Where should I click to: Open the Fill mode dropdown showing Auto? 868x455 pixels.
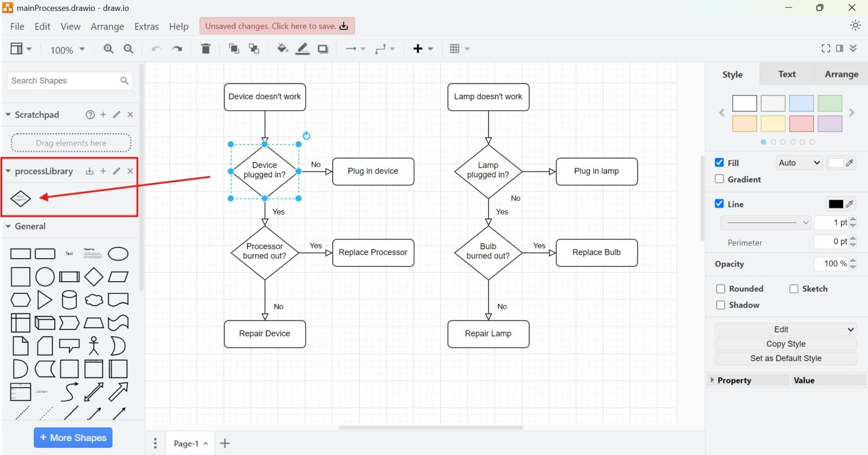point(798,163)
